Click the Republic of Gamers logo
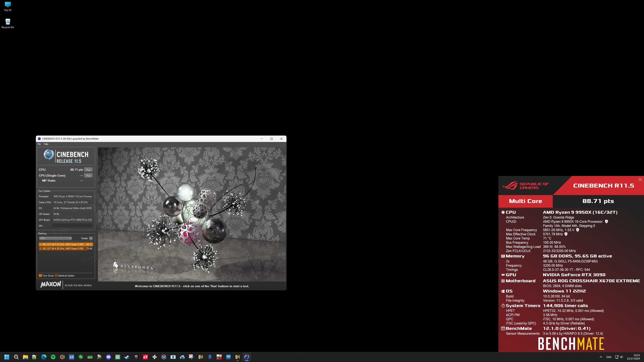 [525, 186]
